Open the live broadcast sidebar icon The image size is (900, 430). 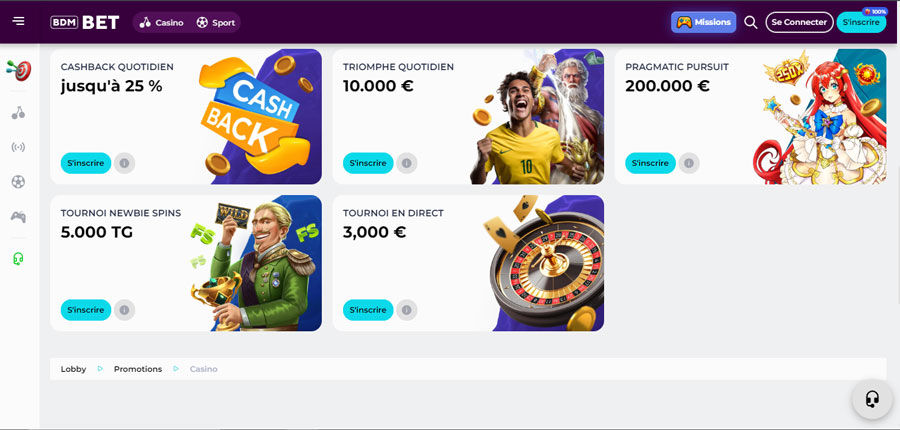[x=18, y=147]
